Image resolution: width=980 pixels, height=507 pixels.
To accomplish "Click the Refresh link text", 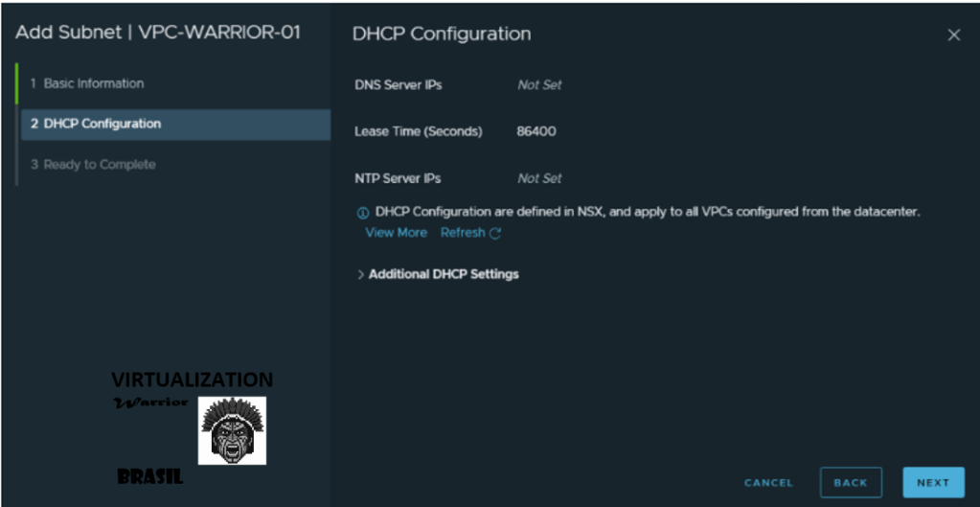I will 463,233.
